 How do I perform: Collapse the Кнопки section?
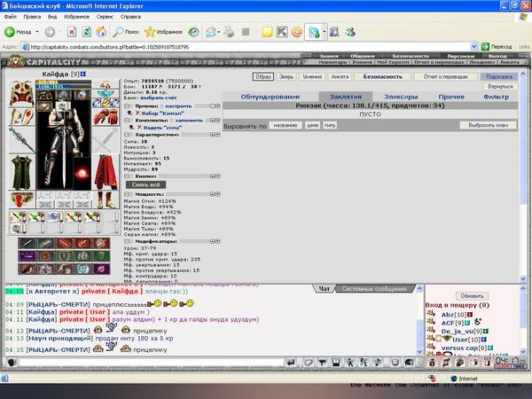[x=127, y=176]
